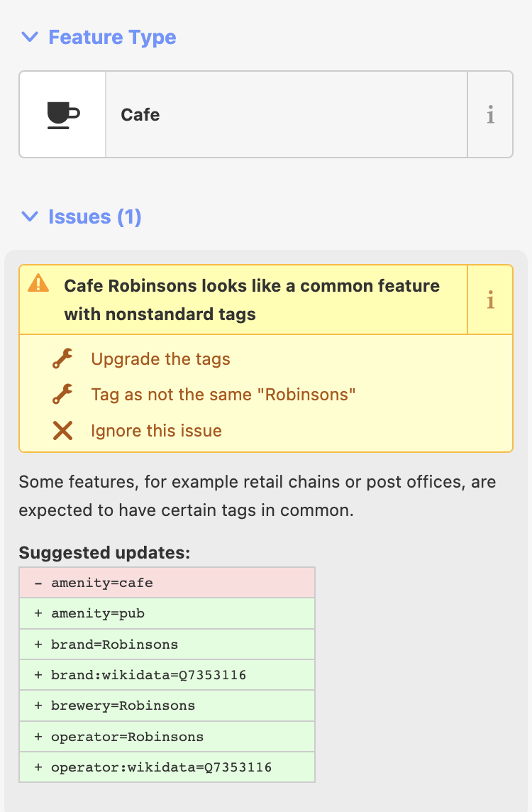Click the brand:wikidata=Q7353116 suggestion row

(167, 674)
